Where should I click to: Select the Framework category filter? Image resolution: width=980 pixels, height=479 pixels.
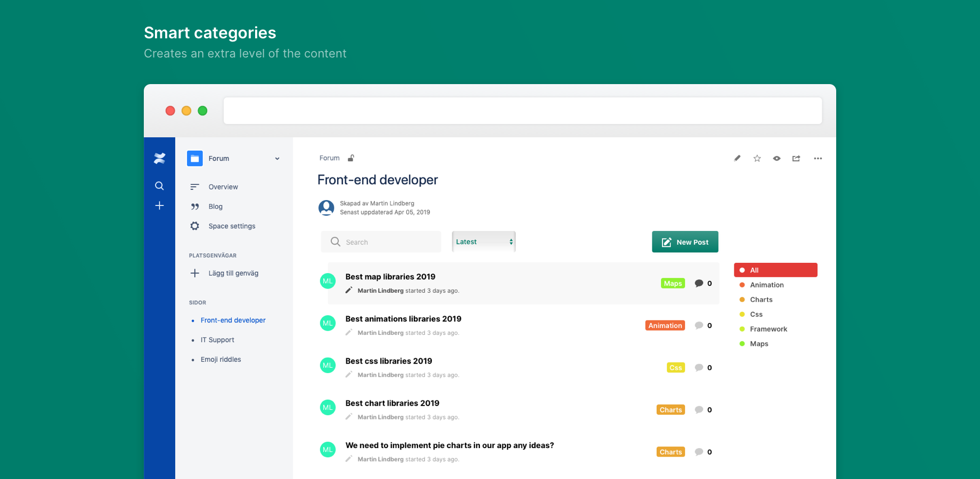(x=769, y=329)
